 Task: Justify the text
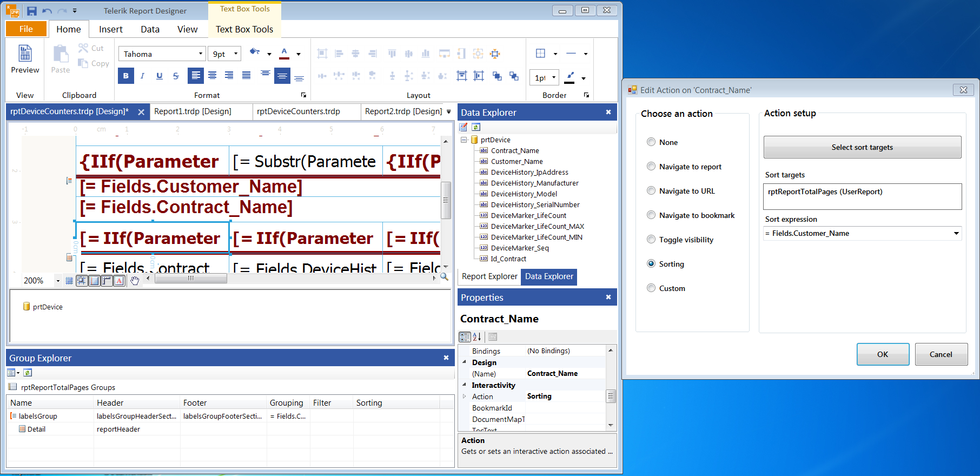coord(246,76)
